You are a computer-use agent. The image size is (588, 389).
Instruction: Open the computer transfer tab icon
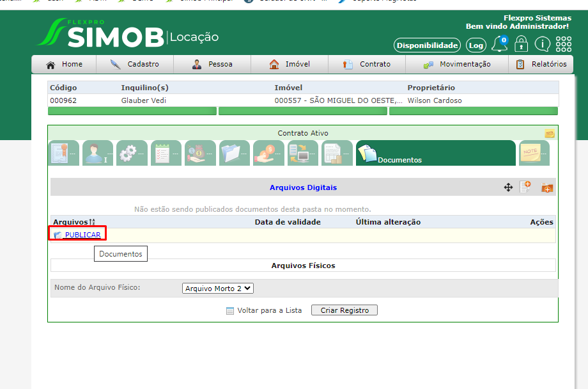pyautogui.click(x=303, y=153)
